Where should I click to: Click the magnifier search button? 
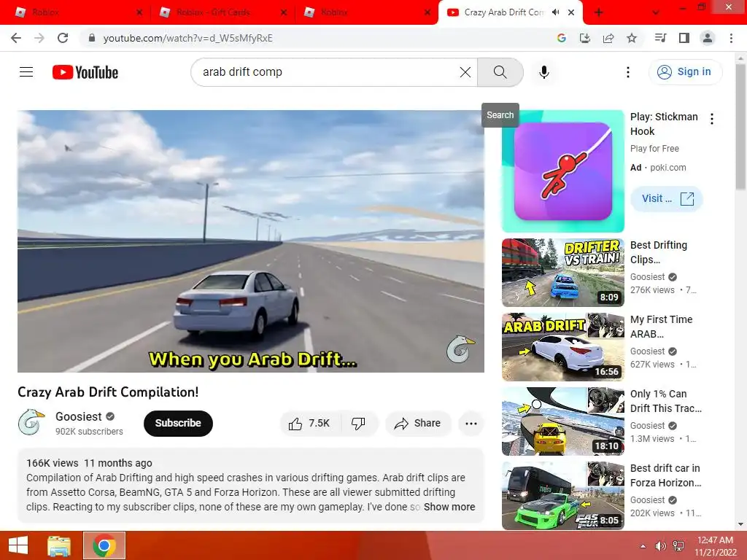pos(500,72)
